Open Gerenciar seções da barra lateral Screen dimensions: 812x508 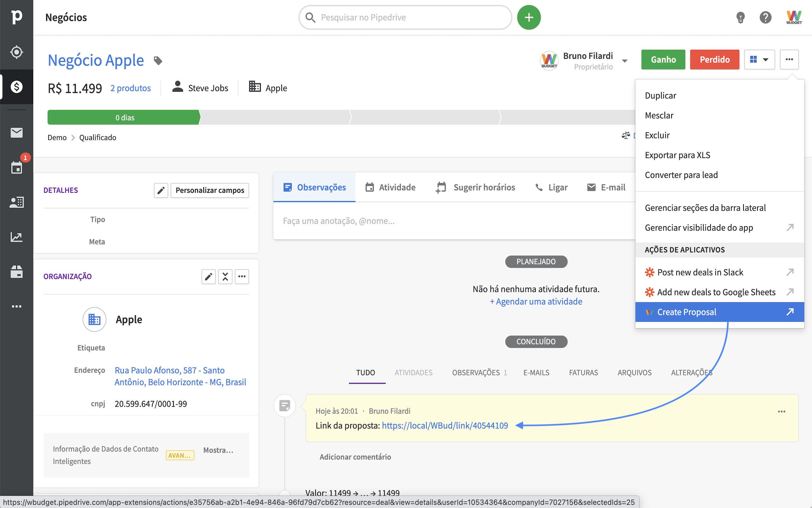tap(720, 208)
